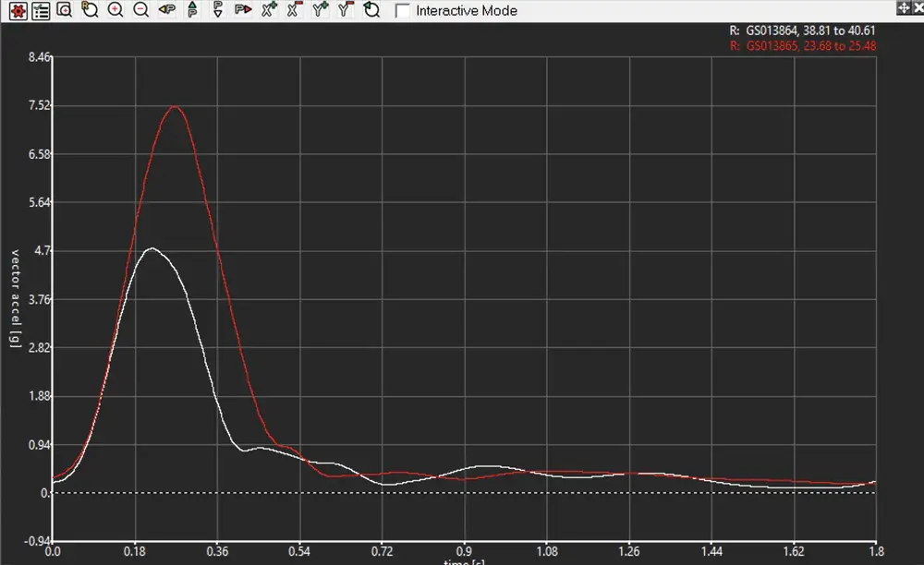Screen dimensions: 924x565
Task: Shrink the X axis with X- icon
Action: [x=294, y=9]
